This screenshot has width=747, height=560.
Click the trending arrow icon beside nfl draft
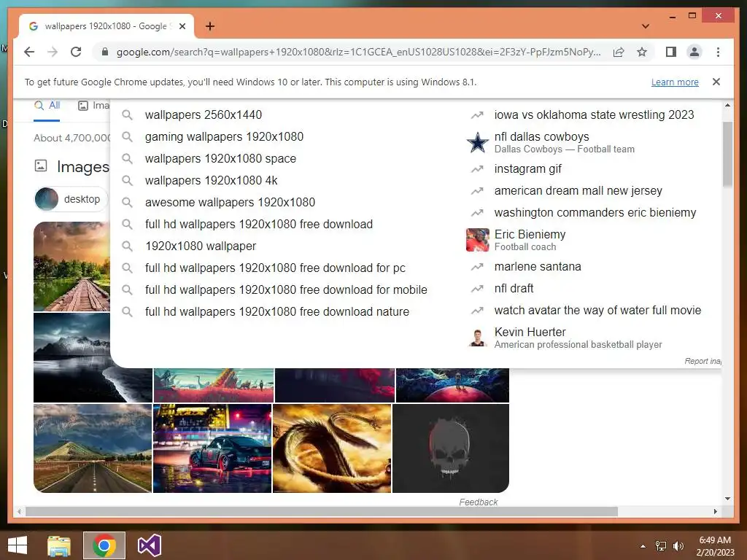point(477,289)
